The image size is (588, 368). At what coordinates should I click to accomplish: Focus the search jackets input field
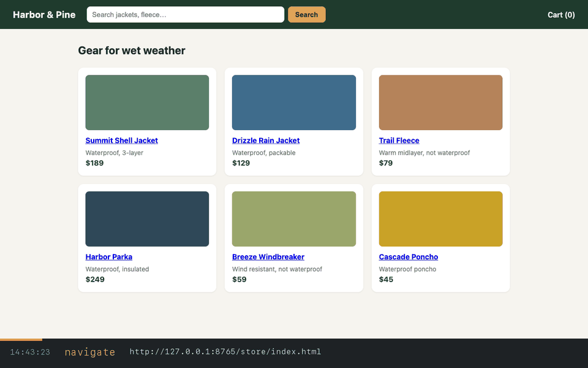[185, 15]
